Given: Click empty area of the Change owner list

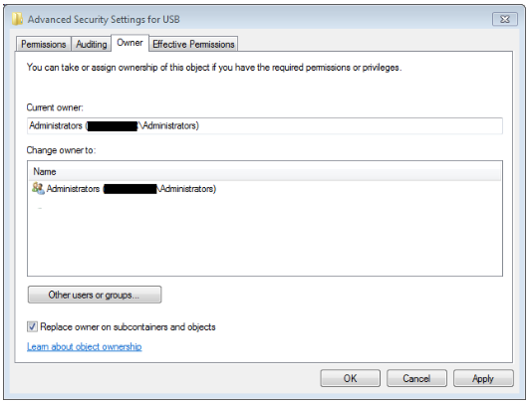Looking at the screenshot, I should pos(265,237).
